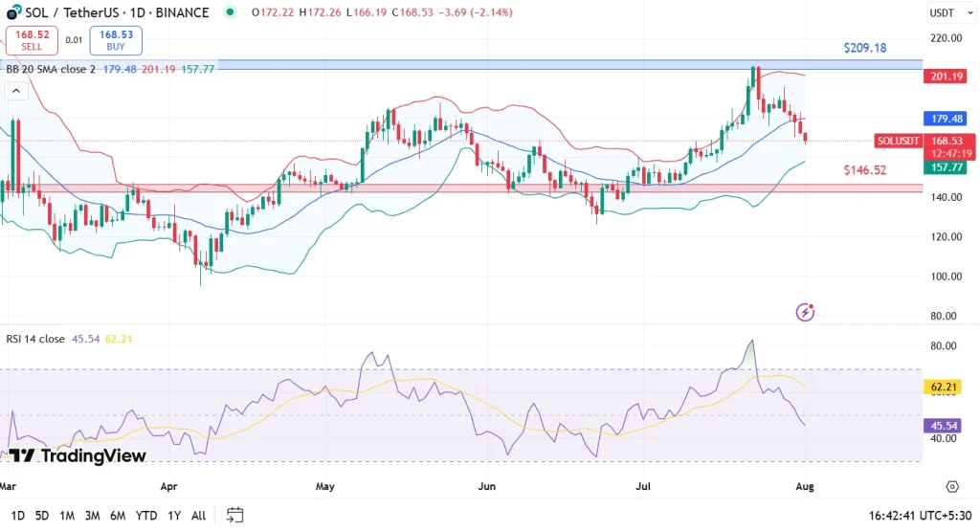Click the purple lightning bolt icon
The width and height of the screenshot is (980, 531).
(x=806, y=312)
